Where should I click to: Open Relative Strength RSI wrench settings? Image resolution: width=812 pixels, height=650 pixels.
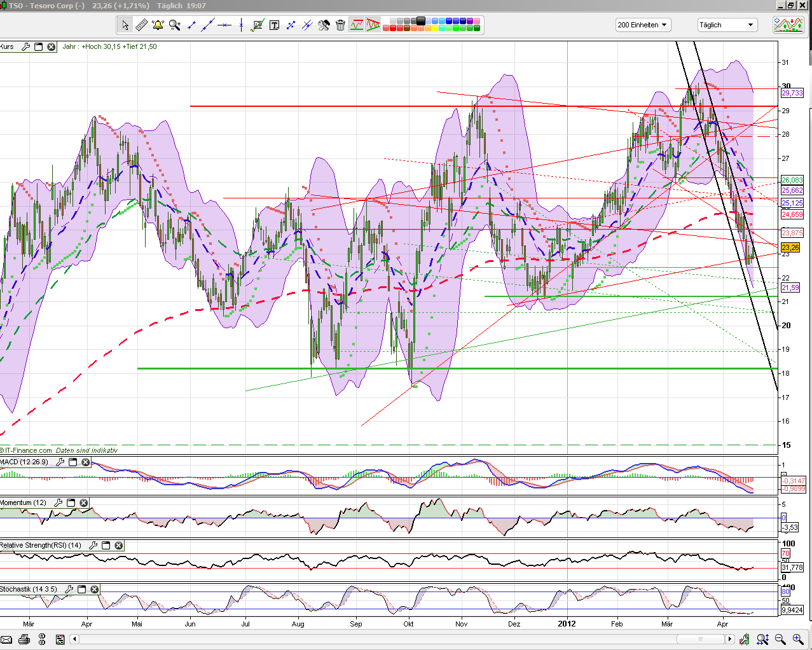pos(93,545)
